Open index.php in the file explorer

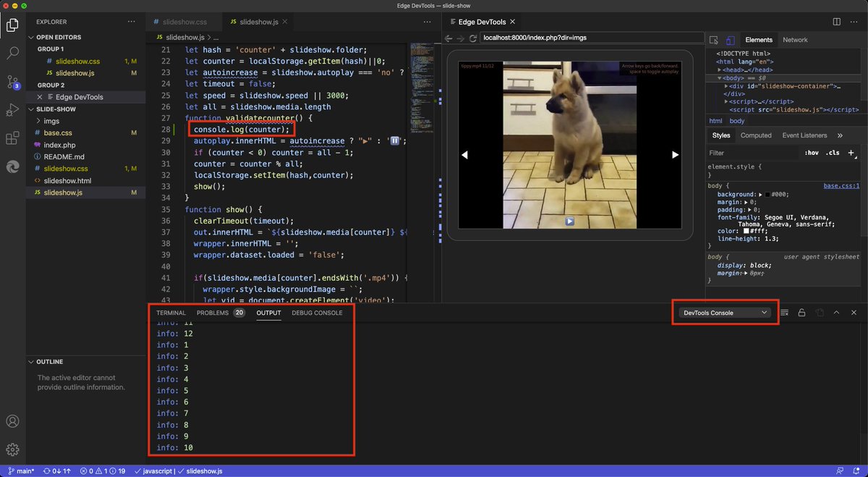tap(59, 145)
